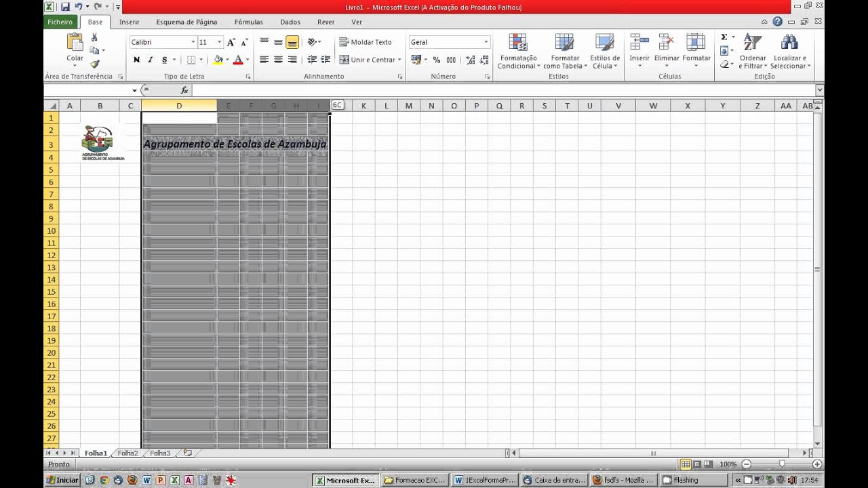The height and width of the screenshot is (488, 868).
Task: Increase font size with the large A icon
Action: (x=232, y=42)
